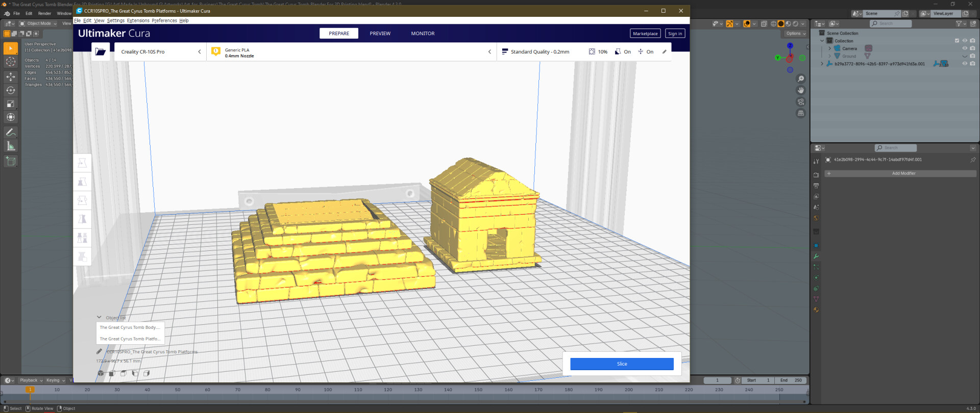Click the Annotate pencil tool in Blender
This screenshot has height=413, width=980.
(x=10, y=133)
